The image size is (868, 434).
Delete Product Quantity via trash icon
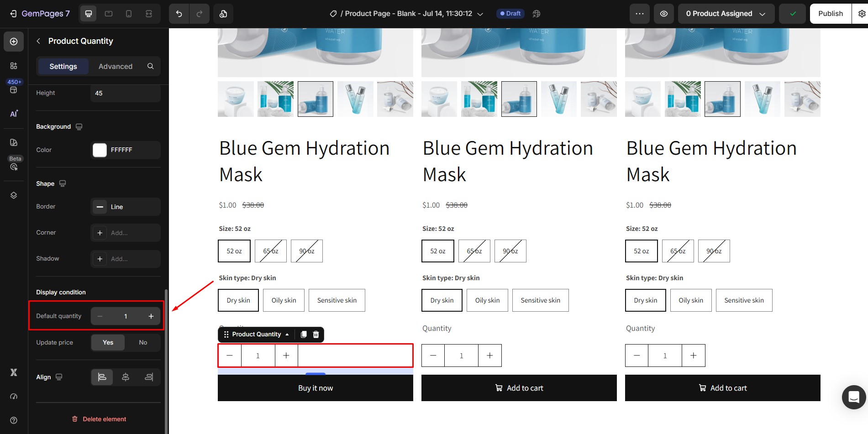pos(316,335)
